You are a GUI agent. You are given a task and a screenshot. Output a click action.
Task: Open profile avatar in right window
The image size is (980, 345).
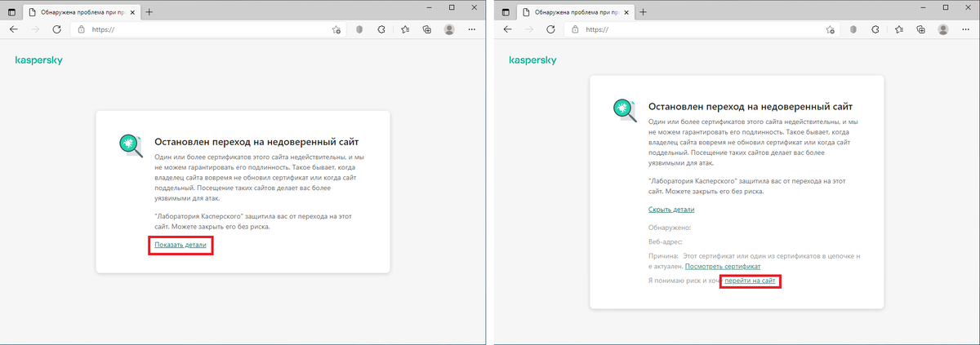(x=942, y=29)
